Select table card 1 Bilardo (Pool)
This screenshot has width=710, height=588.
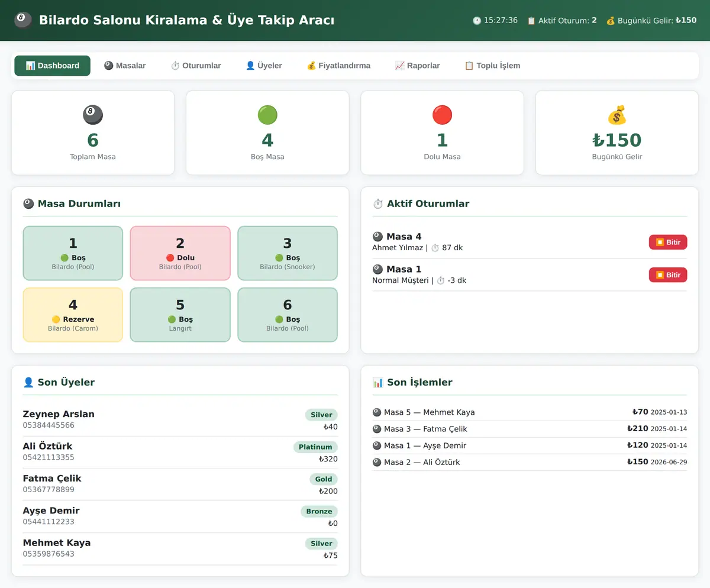tap(73, 253)
